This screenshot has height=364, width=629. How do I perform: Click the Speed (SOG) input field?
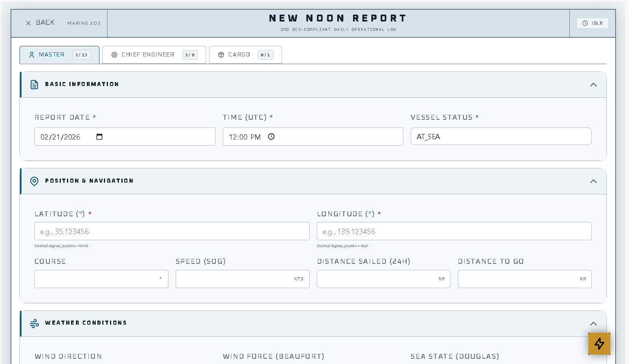pos(239,279)
